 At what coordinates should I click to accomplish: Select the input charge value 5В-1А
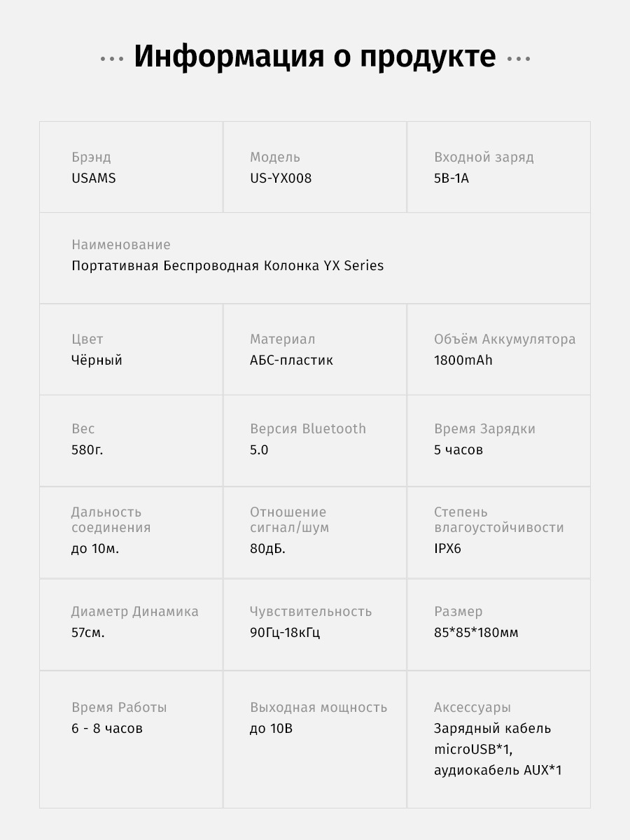[x=451, y=178]
